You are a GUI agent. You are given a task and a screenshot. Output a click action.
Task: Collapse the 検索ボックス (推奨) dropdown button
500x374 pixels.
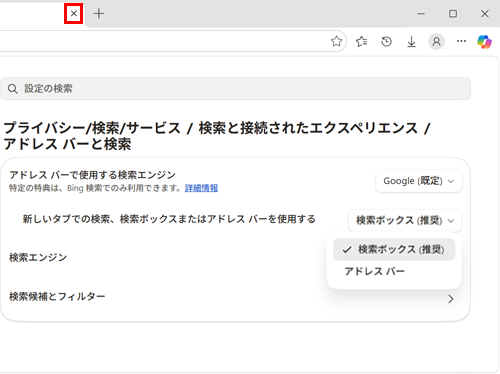pos(405,220)
